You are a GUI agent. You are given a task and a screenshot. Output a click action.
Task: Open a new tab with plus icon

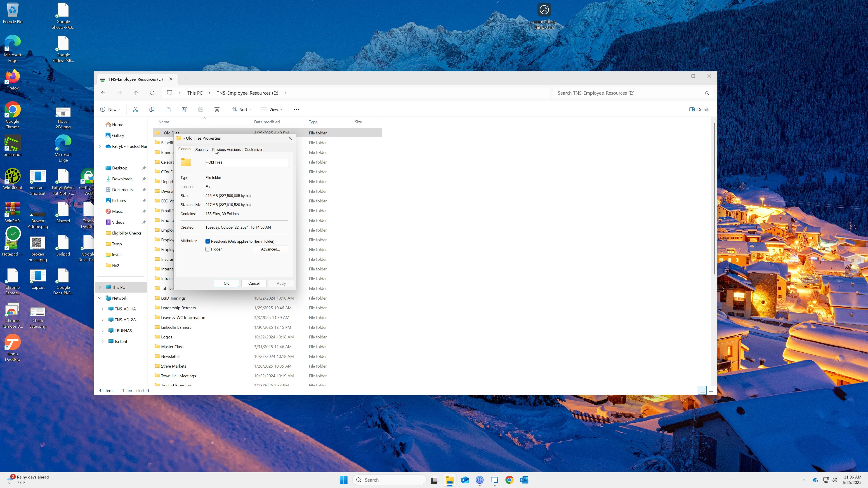pyautogui.click(x=186, y=79)
